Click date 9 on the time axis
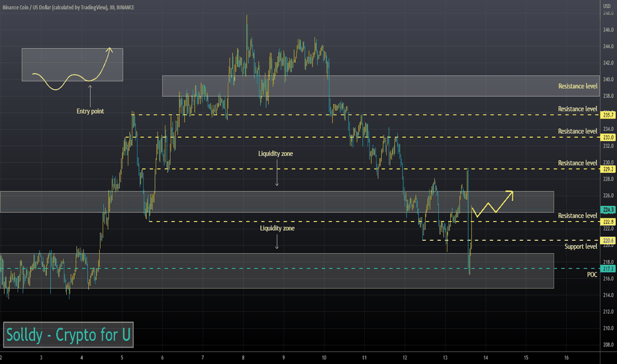Viewport: 617px width, 364px height. [283, 357]
